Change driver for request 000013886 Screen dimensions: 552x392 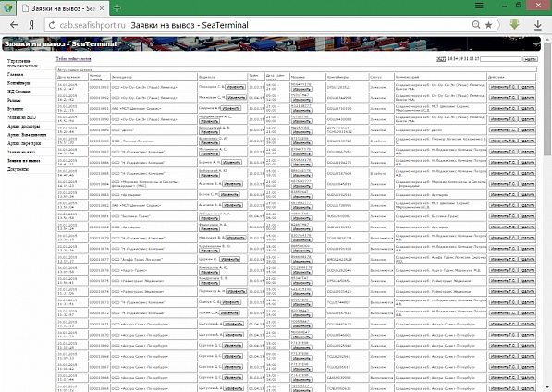[x=232, y=162]
